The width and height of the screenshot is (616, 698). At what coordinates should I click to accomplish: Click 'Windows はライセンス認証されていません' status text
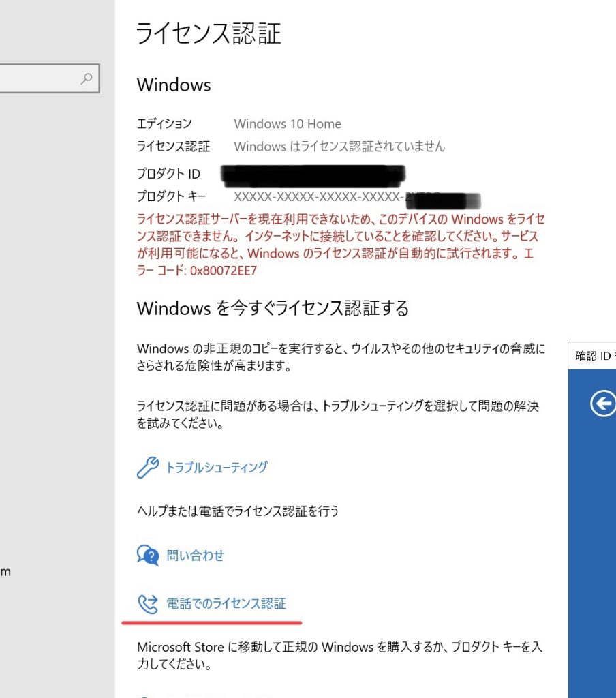[x=339, y=147]
